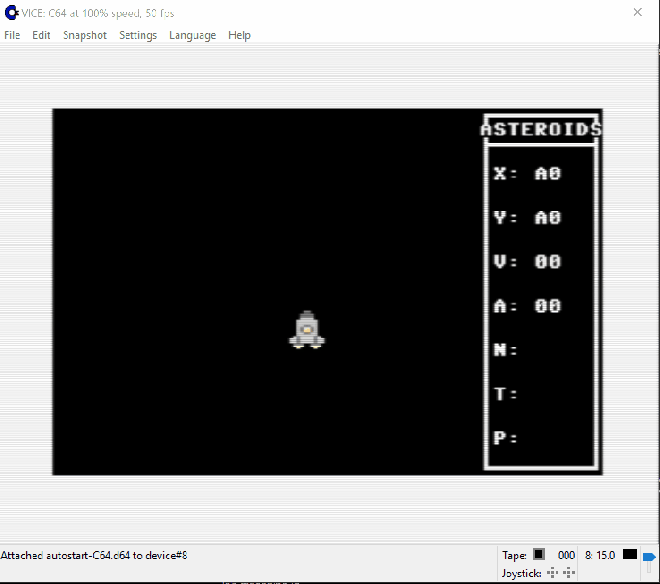Open the Help menu

[x=239, y=35]
